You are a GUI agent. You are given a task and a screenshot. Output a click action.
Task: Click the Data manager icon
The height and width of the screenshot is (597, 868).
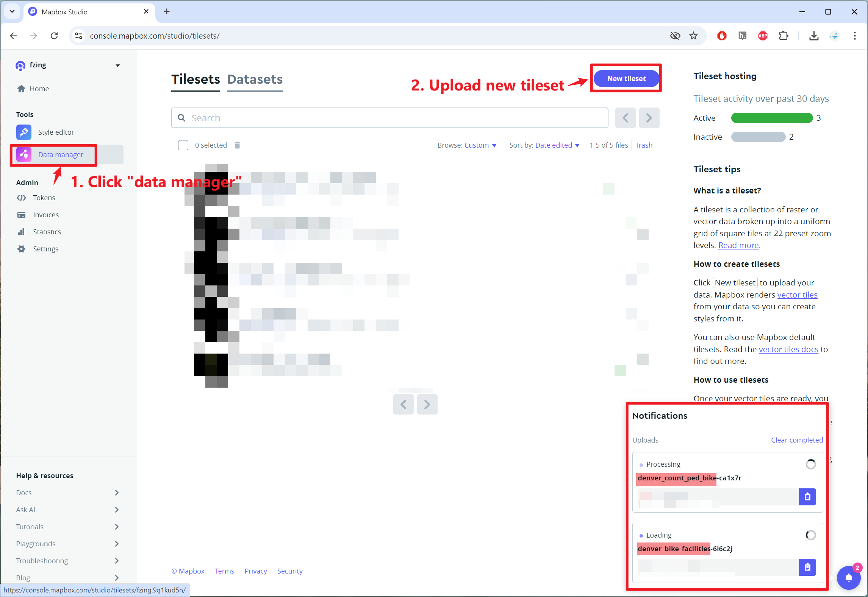[x=24, y=154]
